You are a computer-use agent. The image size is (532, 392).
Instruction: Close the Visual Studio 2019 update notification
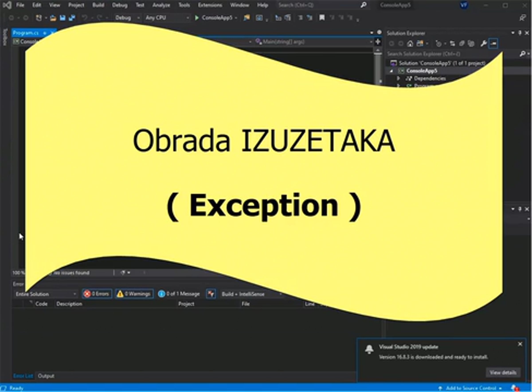coord(520,344)
